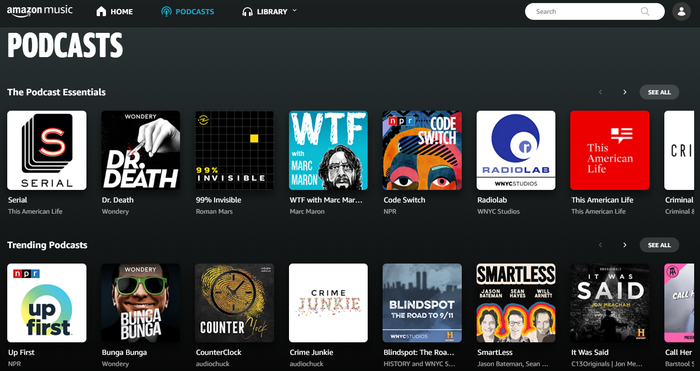Open the Code Switch cover art
The height and width of the screenshot is (371, 700).
pyautogui.click(x=422, y=150)
